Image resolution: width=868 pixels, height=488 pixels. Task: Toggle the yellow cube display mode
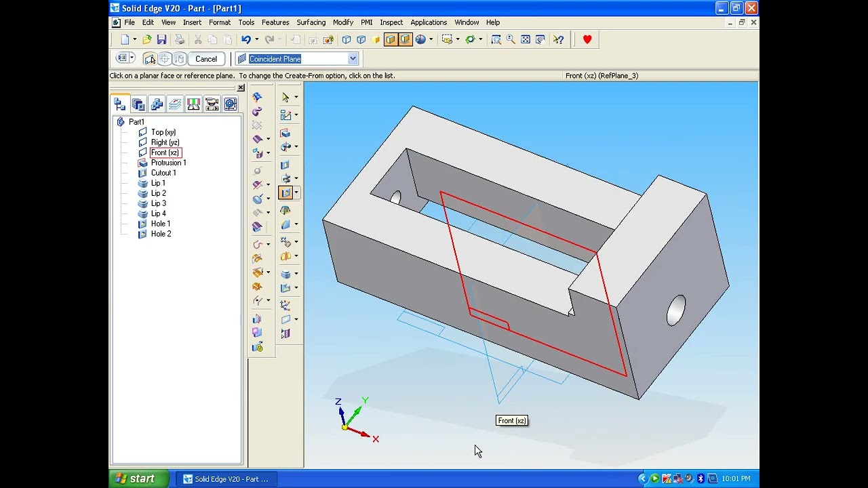pos(376,39)
